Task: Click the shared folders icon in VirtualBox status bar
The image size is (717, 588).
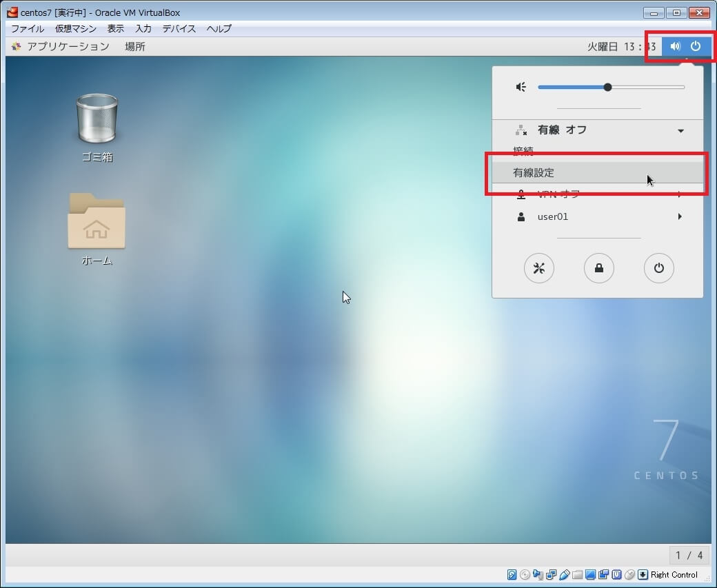Action: click(577, 575)
